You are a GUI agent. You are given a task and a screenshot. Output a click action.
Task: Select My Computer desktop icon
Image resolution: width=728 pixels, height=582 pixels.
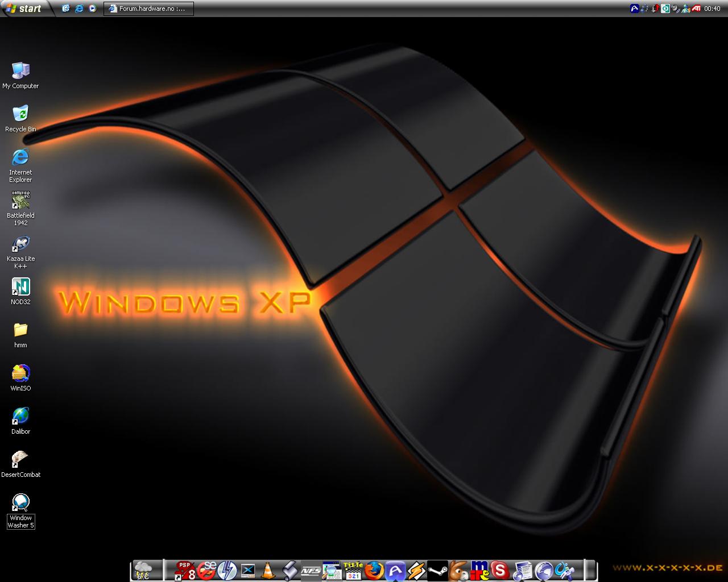coord(20,76)
